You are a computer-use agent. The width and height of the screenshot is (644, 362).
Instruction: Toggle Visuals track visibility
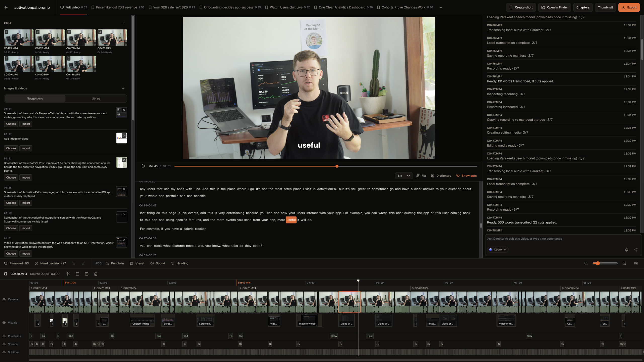(4, 323)
